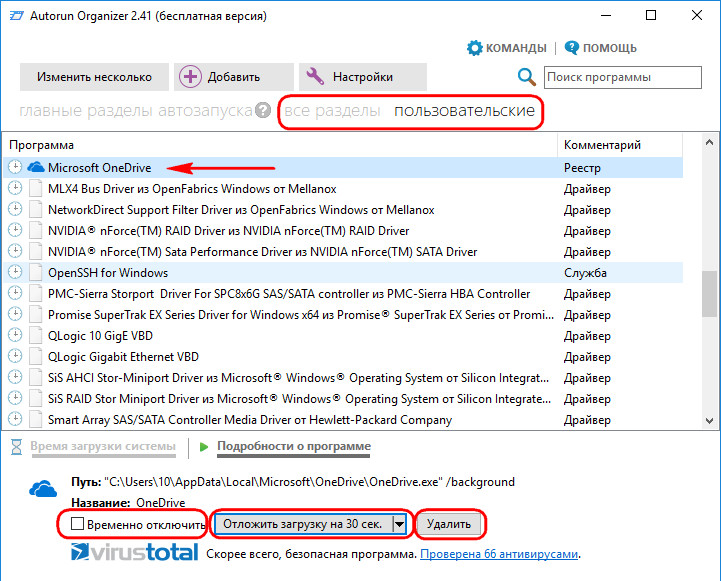Click clock icon of MLX4 Bus Driver row
This screenshot has height=581, width=721.
(x=15, y=188)
